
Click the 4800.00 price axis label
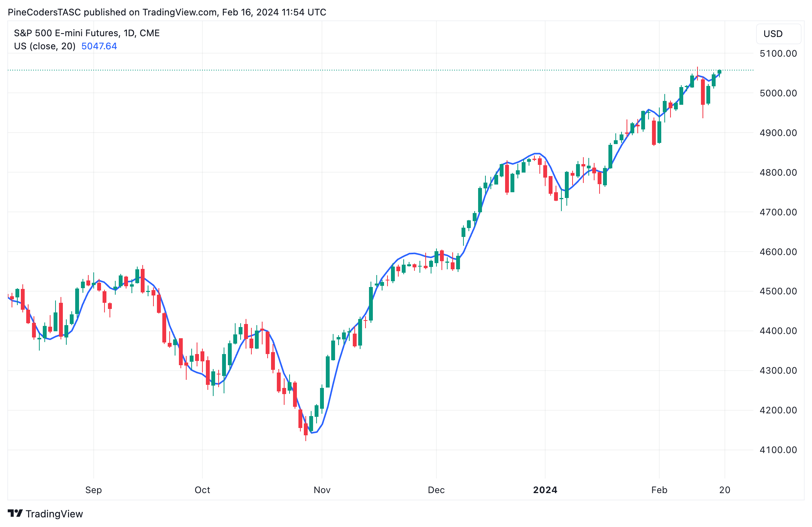click(x=778, y=173)
